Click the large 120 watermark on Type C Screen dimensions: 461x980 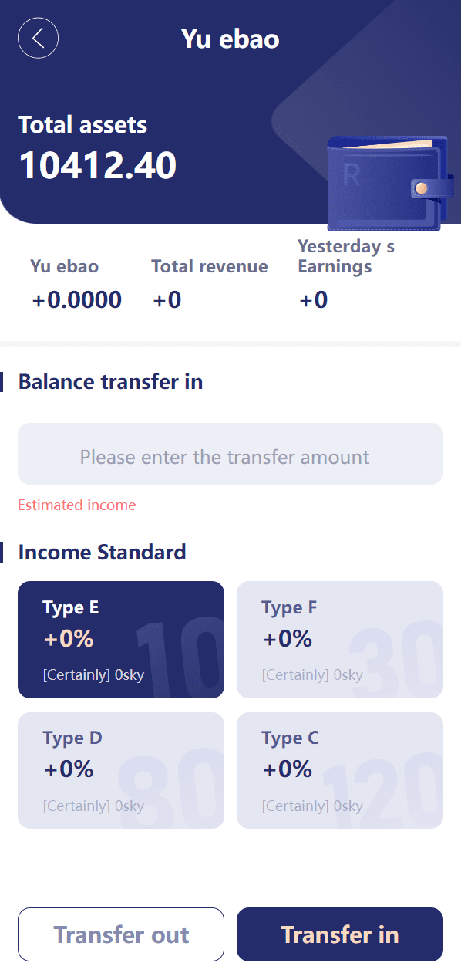point(382,790)
